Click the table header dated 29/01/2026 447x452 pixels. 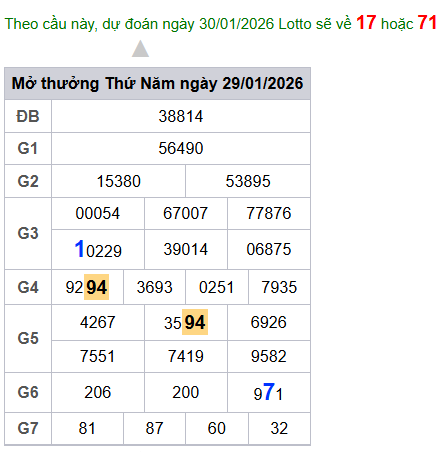(157, 83)
